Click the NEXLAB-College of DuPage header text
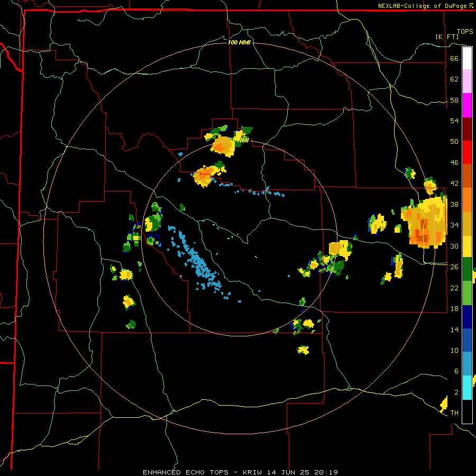The image size is (476, 476). click(423, 6)
